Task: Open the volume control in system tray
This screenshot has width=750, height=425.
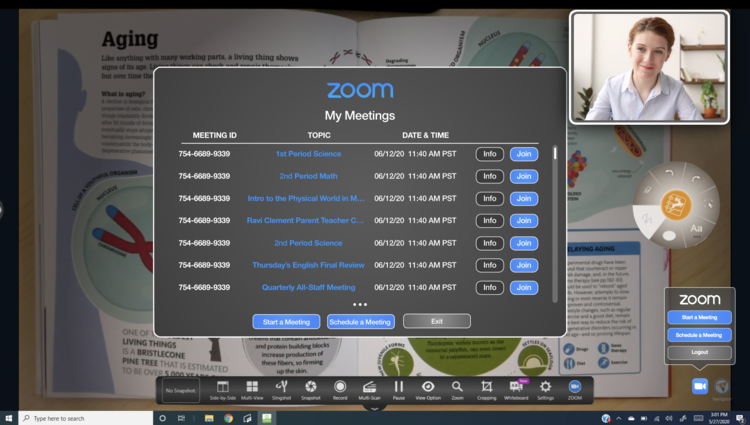Action: (669, 418)
